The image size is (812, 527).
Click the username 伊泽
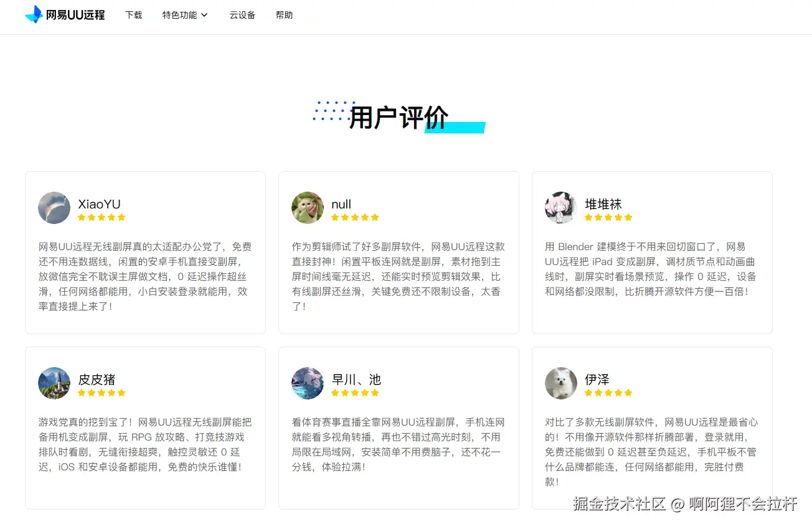pyautogui.click(x=597, y=380)
